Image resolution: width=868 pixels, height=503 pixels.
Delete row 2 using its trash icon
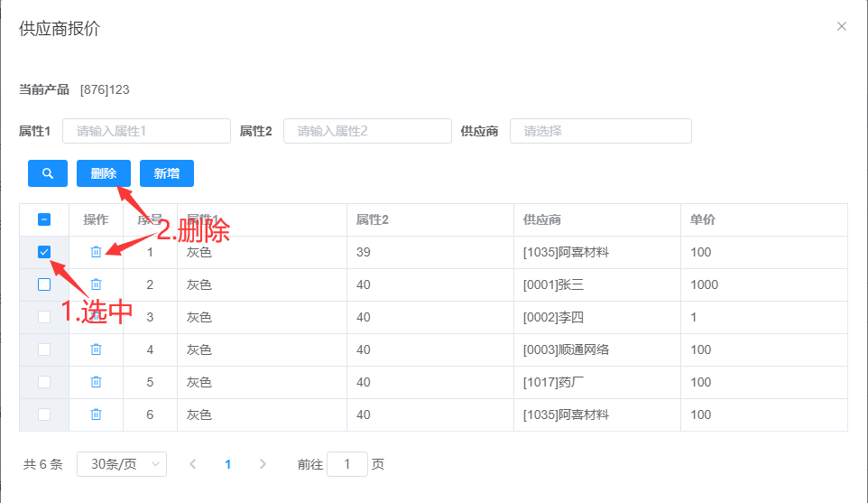[x=96, y=284]
